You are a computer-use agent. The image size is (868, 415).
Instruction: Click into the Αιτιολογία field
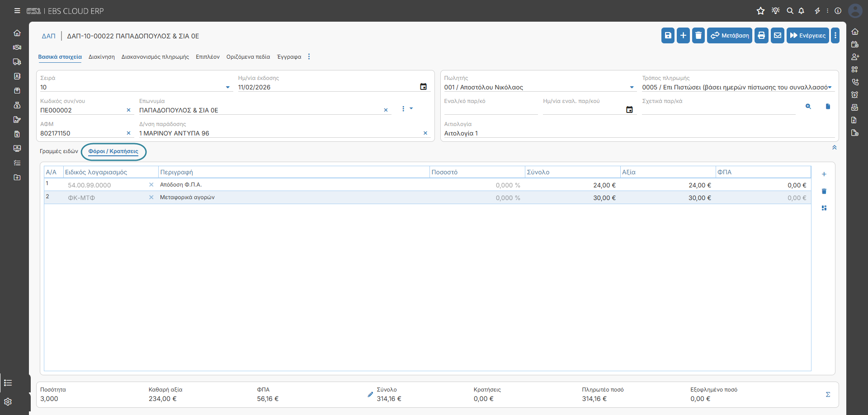point(639,133)
